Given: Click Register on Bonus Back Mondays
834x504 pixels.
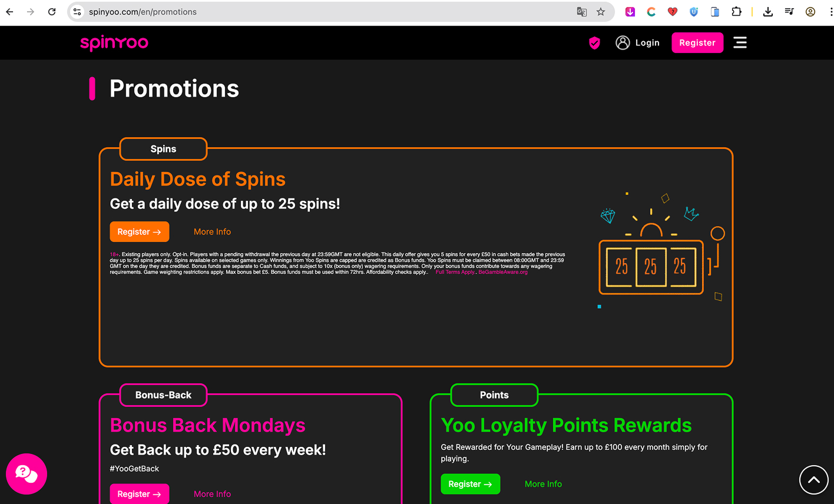Looking at the screenshot, I should coord(139,493).
